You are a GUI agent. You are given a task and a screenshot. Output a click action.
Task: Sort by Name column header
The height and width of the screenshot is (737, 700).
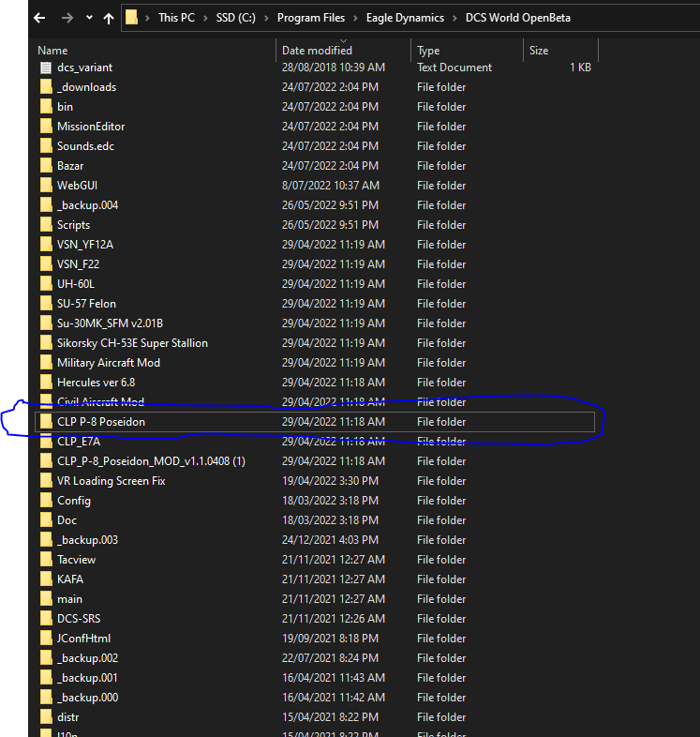pos(52,51)
